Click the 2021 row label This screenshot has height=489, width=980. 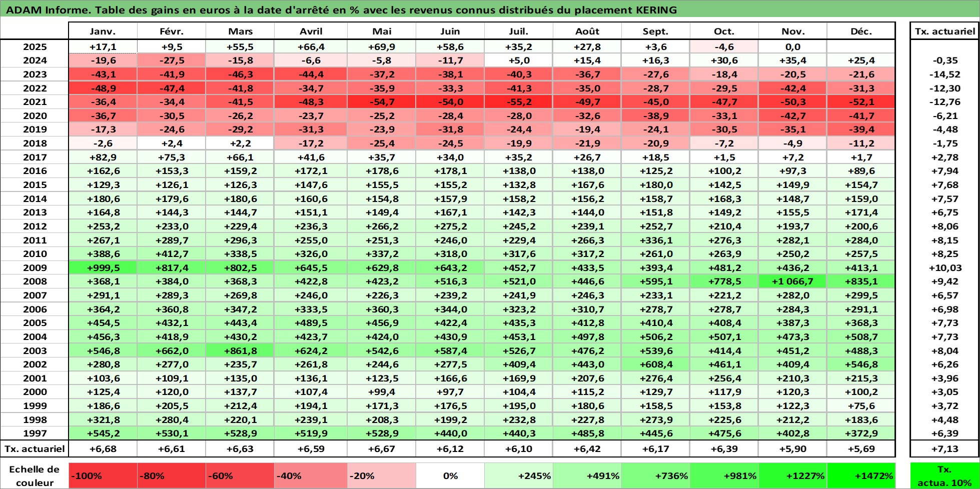pyautogui.click(x=35, y=101)
